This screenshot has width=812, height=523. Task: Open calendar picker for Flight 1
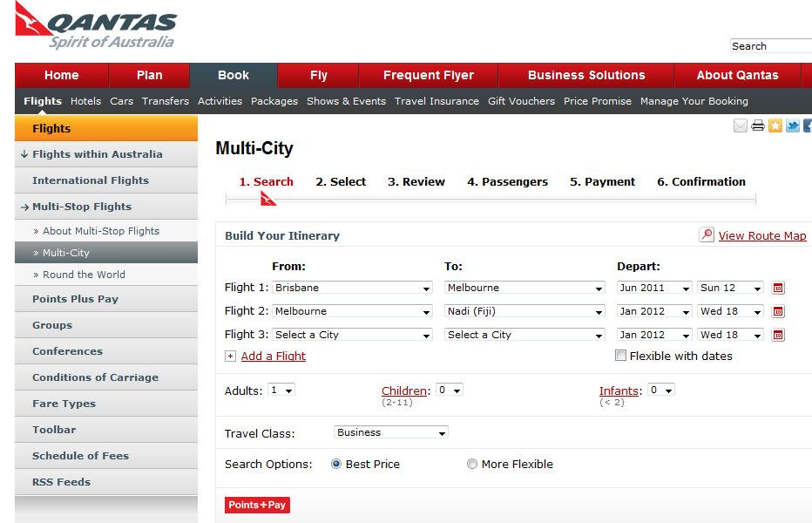[x=778, y=289]
